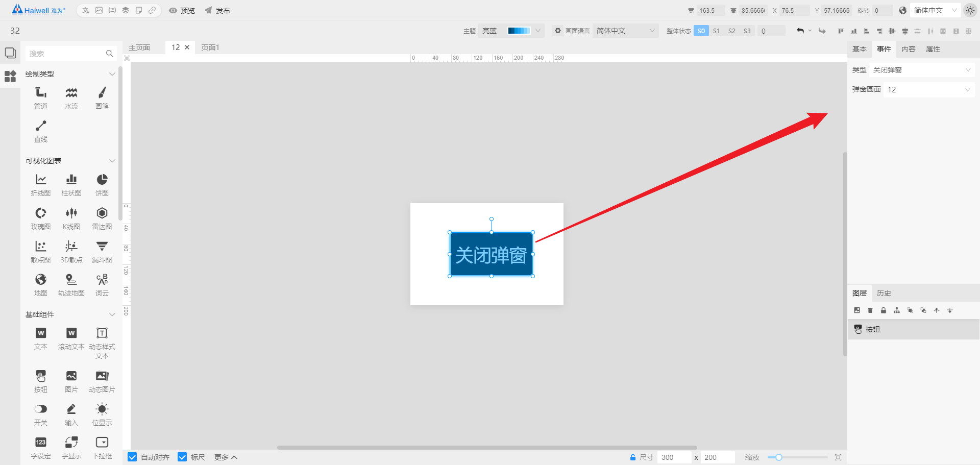Add a 轨迹地图 track map
980x465 pixels.
tap(71, 285)
